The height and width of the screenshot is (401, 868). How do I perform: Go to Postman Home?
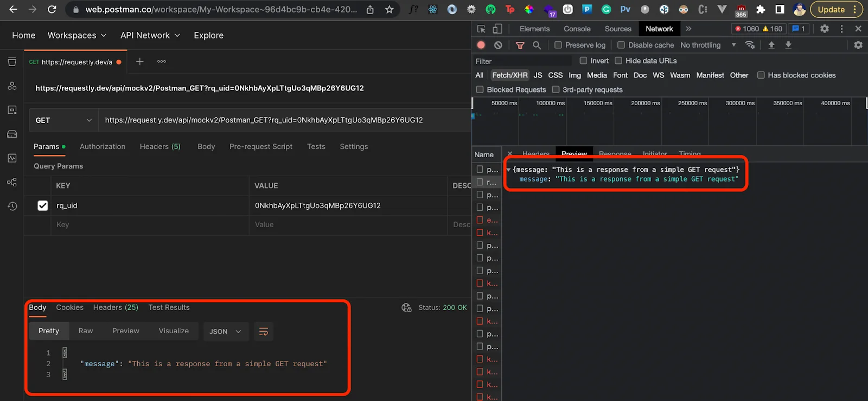[24, 35]
